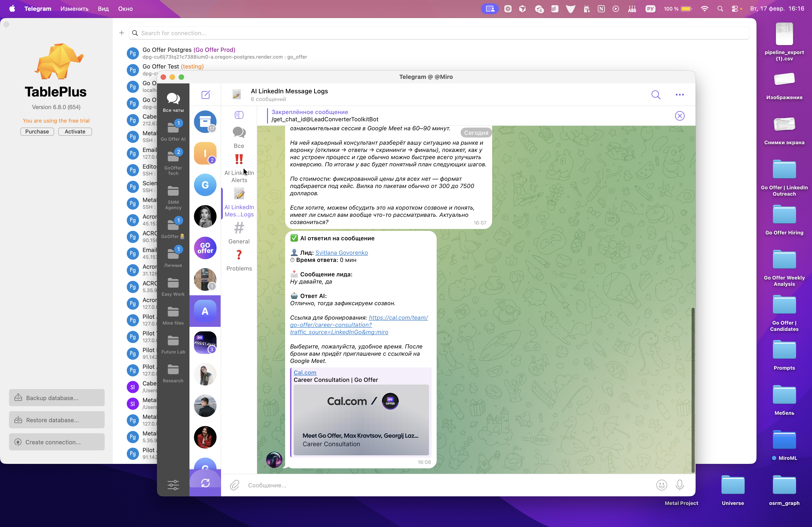Click the paperclip attach file icon
The width and height of the screenshot is (812, 527).
234,485
